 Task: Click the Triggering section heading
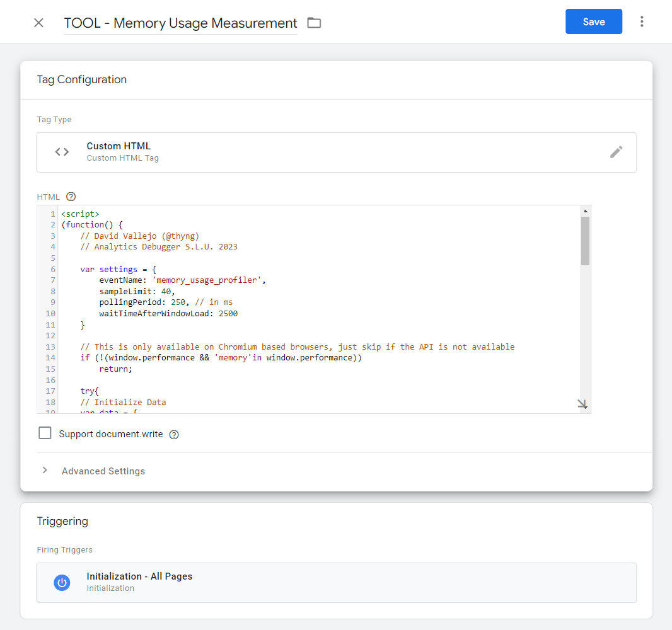[62, 521]
